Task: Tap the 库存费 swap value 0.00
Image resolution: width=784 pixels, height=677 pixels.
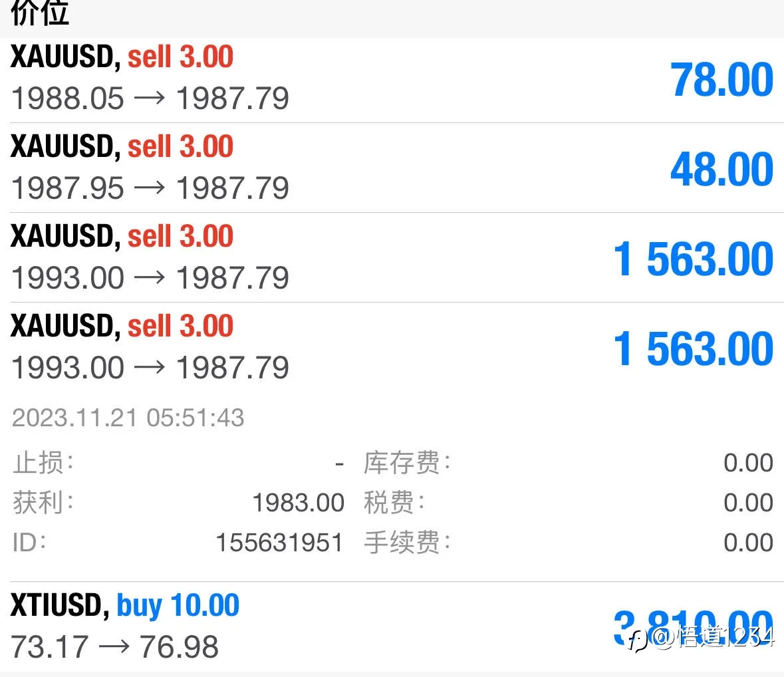Action: (748, 463)
